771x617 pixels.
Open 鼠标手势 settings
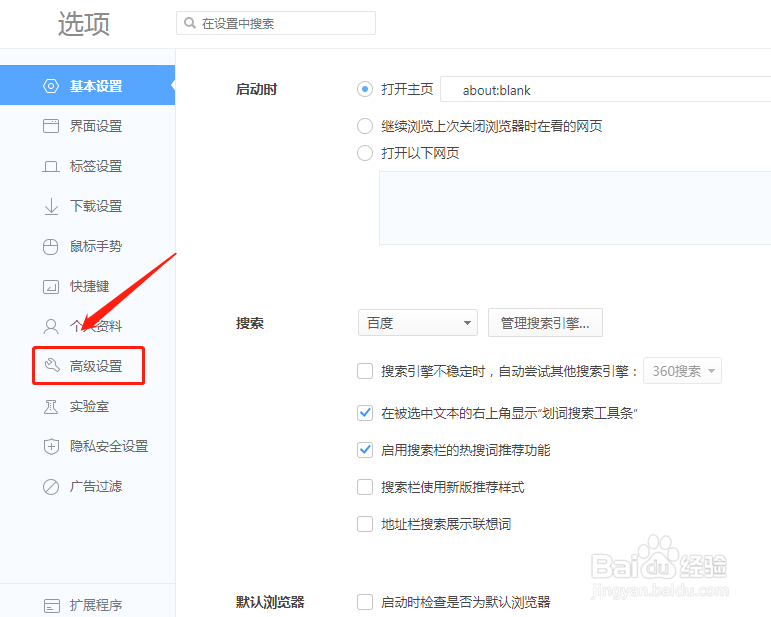88,246
